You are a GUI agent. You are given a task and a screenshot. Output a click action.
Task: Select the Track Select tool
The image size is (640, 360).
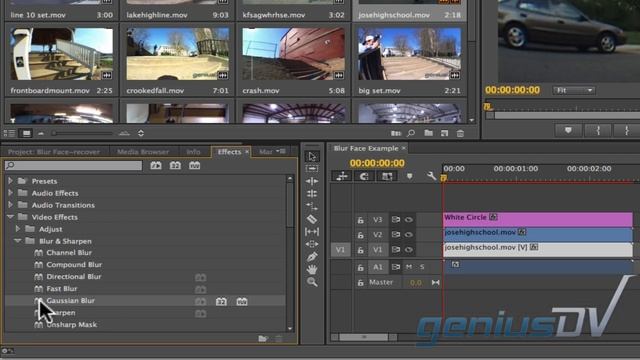click(x=312, y=169)
